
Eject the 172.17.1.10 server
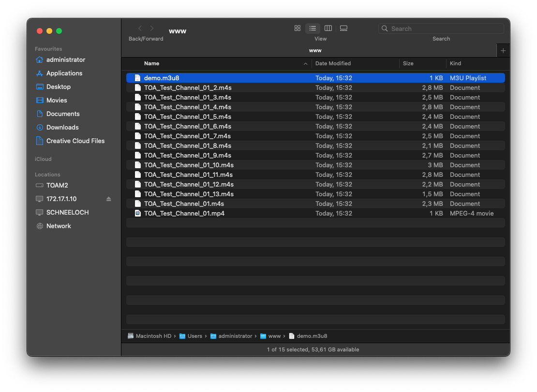[x=108, y=199]
